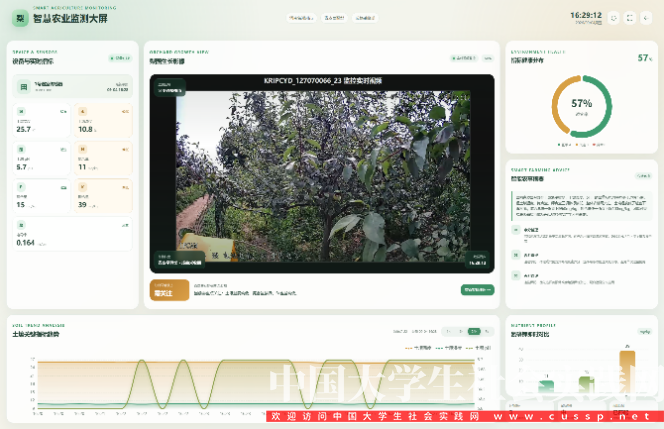The width and height of the screenshot is (664, 429).
Task: Click the timestamp overlay at video bottom-right
Action: [479, 260]
